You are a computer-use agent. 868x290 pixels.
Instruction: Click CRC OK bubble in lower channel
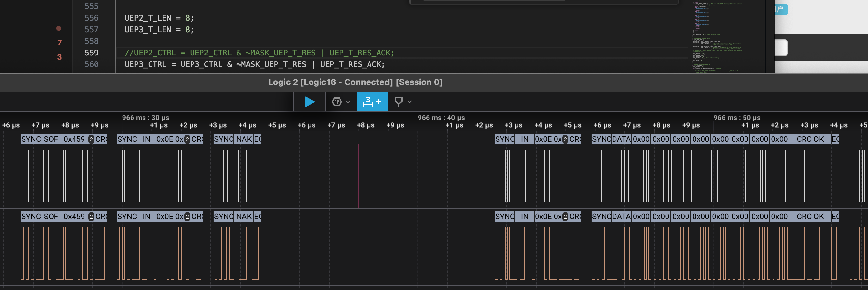point(810,217)
